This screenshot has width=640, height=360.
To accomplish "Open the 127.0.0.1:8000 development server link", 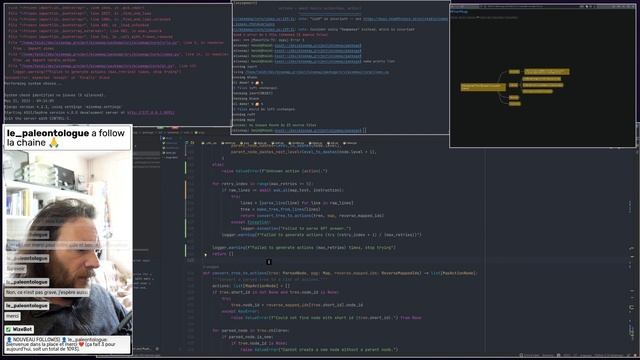I will (x=151, y=112).
